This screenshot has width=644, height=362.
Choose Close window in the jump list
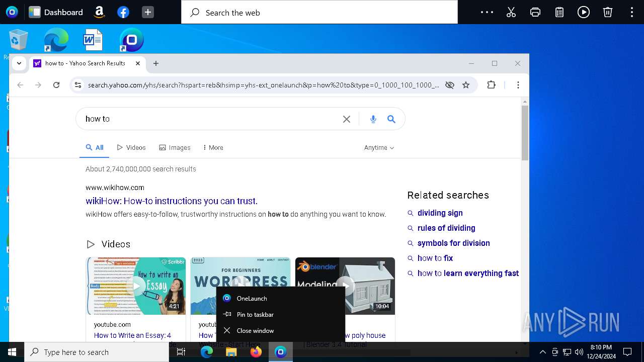pos(281,330)
